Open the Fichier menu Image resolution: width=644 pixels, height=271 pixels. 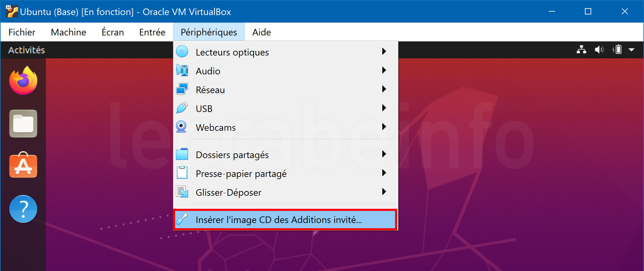22,32
